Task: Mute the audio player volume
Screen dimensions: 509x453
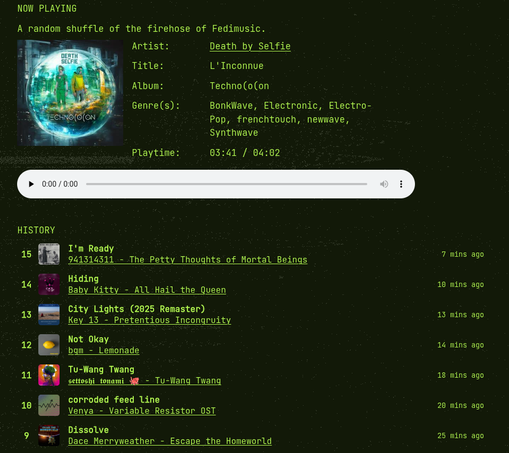Action: click(384, 184)
